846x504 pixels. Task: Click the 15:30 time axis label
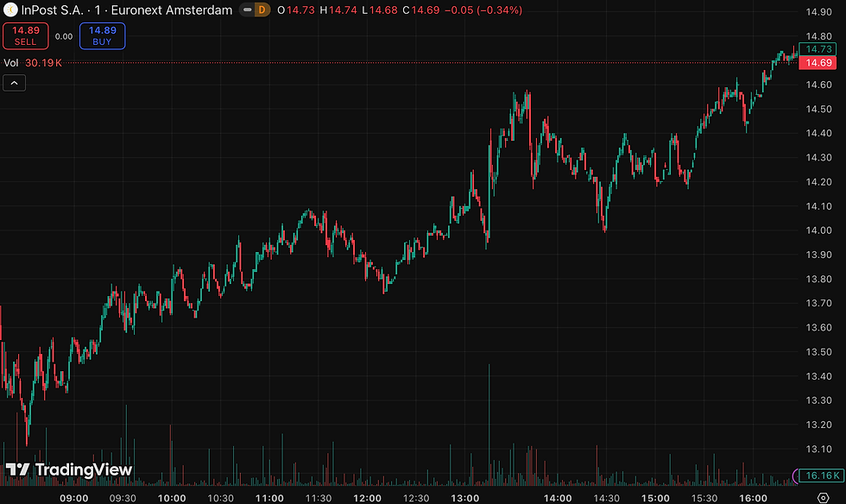(x=704, y=498)
